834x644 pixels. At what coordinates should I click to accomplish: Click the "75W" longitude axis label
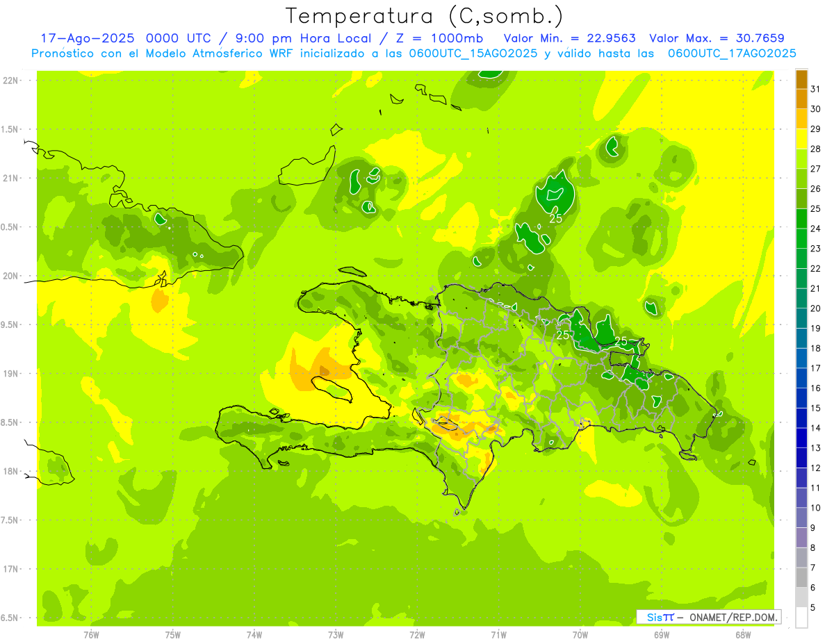pyautogui.click(x=172, y=635)
